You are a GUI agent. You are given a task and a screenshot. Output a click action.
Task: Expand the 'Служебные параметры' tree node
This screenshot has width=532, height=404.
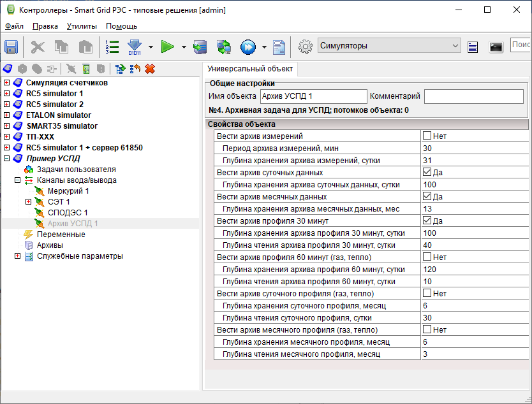tap(17, 256)
